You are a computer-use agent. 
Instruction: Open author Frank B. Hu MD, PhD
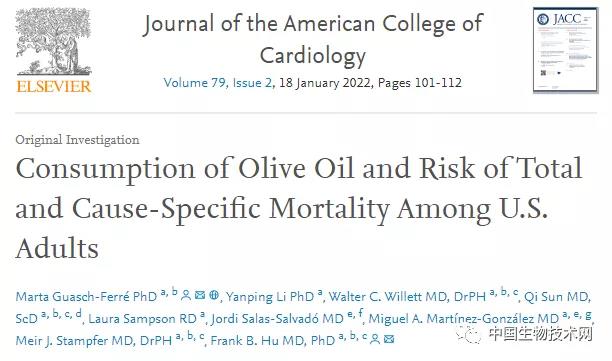273,340
